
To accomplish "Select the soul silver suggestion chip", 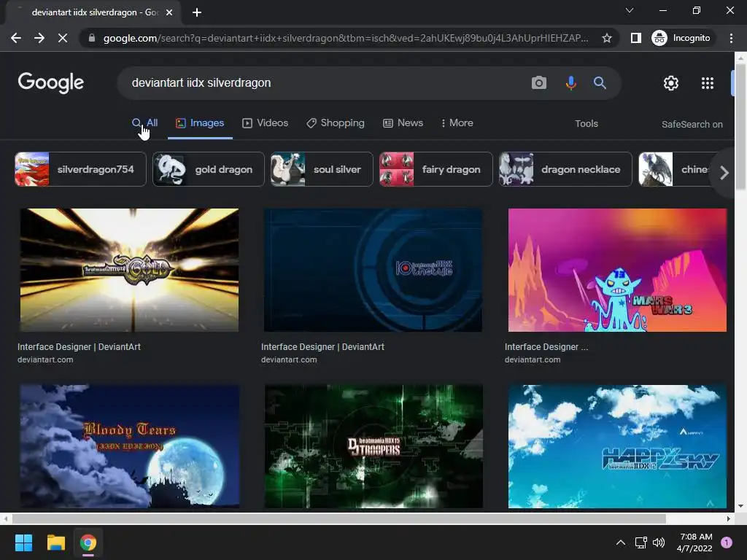I will [x=322, y=169].
